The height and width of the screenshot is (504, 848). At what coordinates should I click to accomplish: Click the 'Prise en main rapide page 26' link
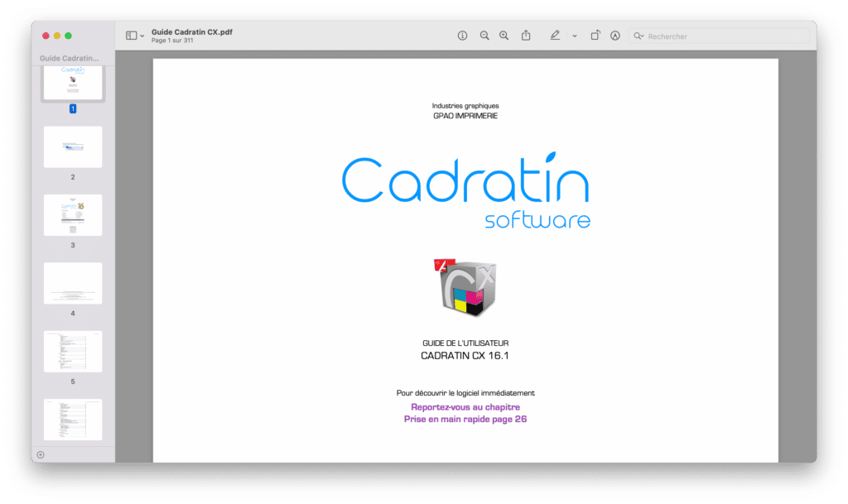coord(465,420)
